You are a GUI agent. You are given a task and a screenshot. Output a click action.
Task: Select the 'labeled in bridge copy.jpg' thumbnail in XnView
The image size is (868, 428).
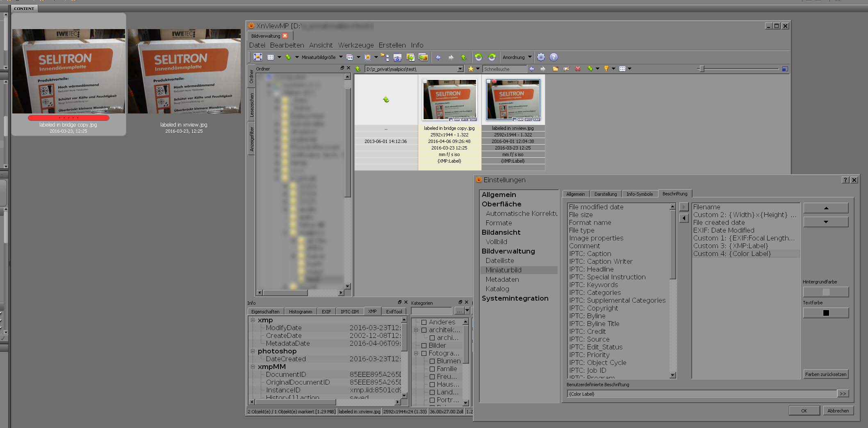coord(449,100)
